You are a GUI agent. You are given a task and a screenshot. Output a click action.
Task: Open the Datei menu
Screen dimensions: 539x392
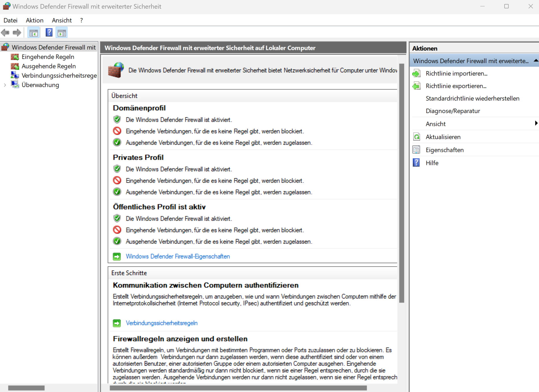10,20
